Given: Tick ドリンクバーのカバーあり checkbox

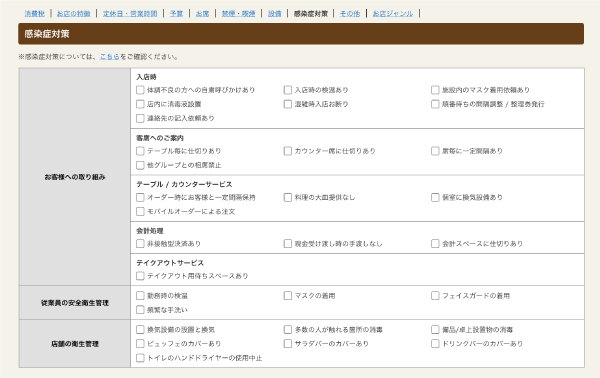Looking at the screenshot, I should [x=435, y=344].
